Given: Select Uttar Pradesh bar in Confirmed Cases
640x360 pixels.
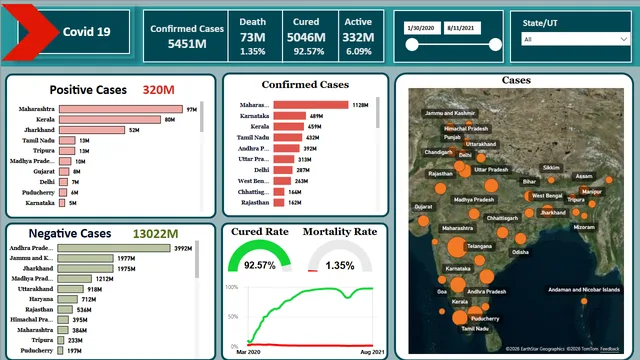Looking at the screenshot, I should click(x=284, y=159).
